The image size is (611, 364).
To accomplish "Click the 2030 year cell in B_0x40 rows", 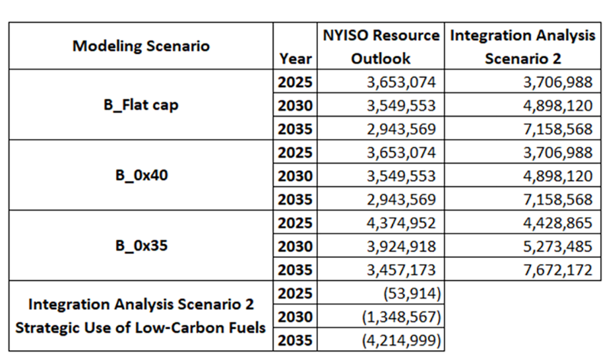I will click(x=295, y=176).
